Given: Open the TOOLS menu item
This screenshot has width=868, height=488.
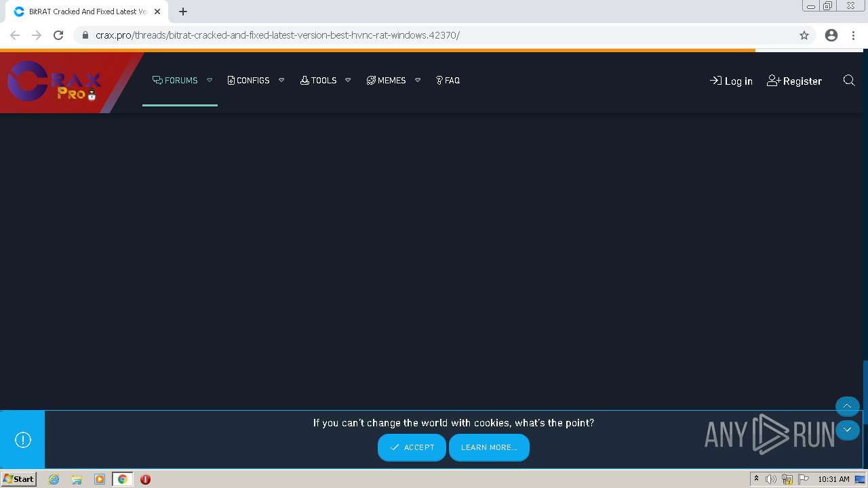Looking at the screenshot, I should point(318,80).
